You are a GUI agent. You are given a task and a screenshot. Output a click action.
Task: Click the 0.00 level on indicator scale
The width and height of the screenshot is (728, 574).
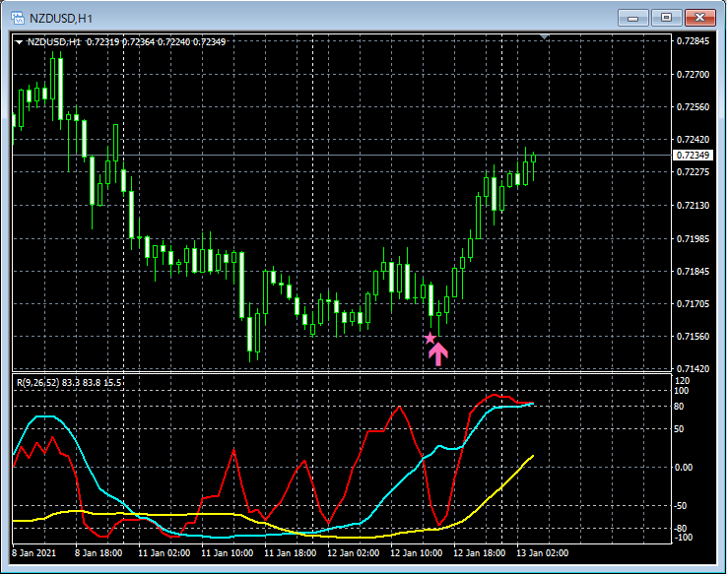684,467
